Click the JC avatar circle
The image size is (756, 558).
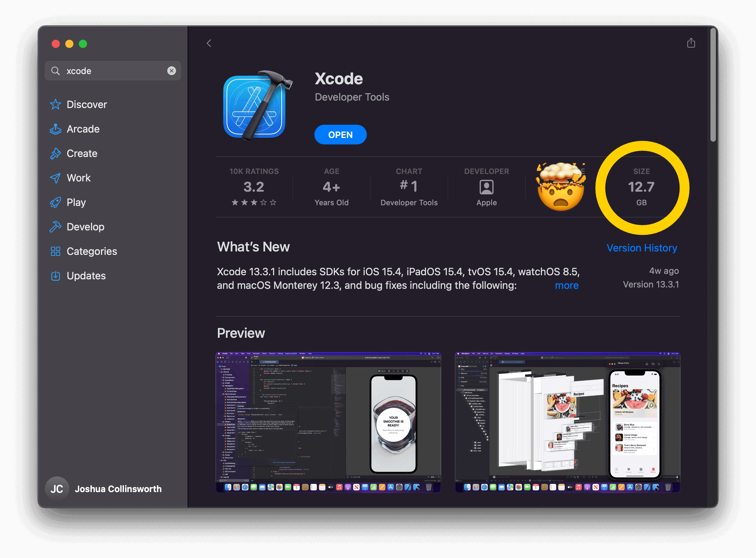57,489
